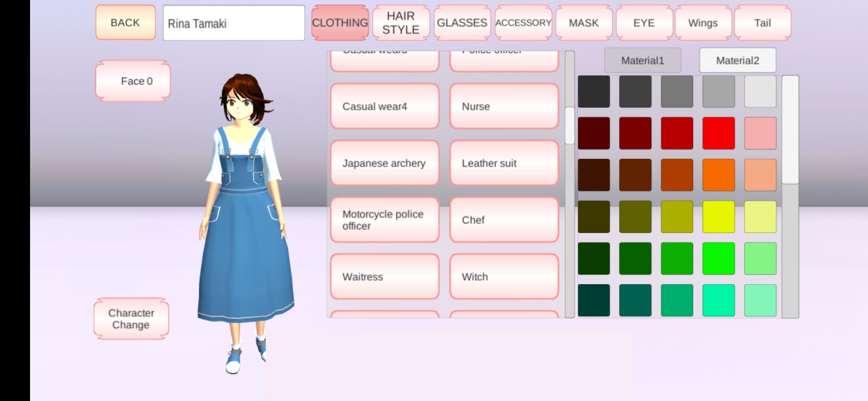The height and width of the screenshot is (401, 868).
Task: Select the Nurse outfit
Action: 504,106
